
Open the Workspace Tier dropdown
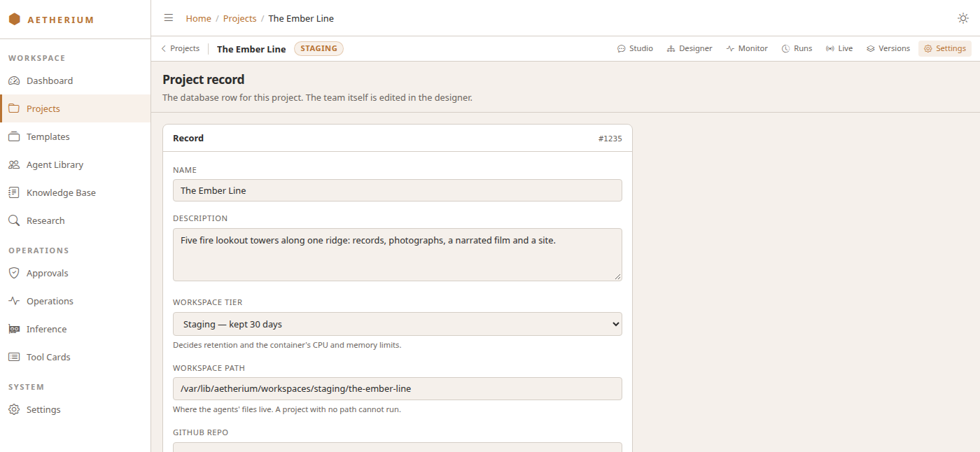pos(398,324)
